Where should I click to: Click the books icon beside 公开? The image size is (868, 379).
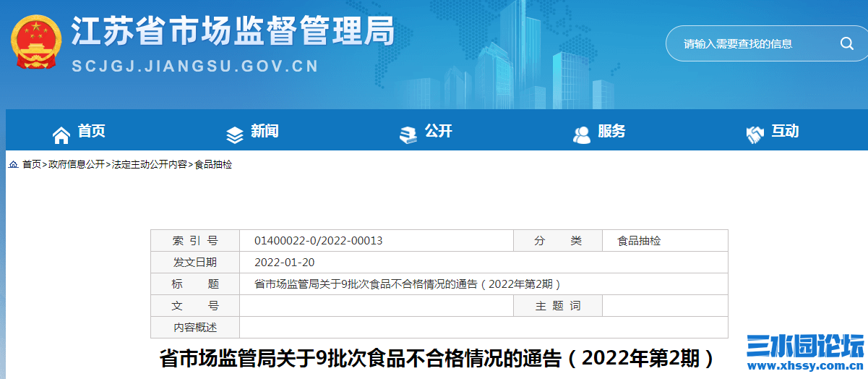[x=408, y=135]
